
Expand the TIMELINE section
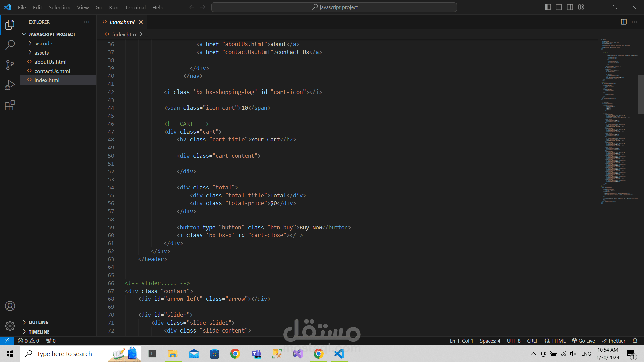[39, 332]
